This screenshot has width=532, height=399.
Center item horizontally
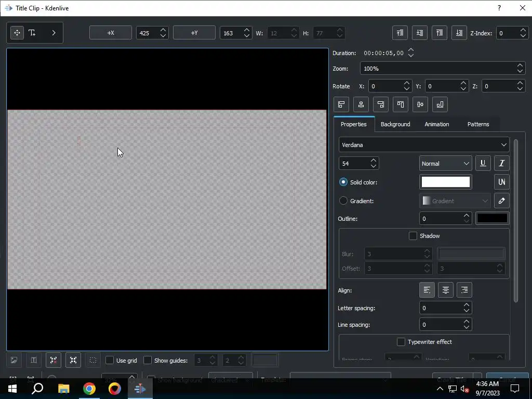point(361,104)
